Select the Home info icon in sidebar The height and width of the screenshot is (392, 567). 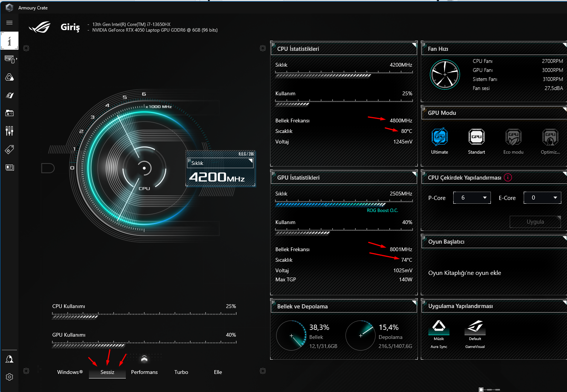(x=9, y=41)
